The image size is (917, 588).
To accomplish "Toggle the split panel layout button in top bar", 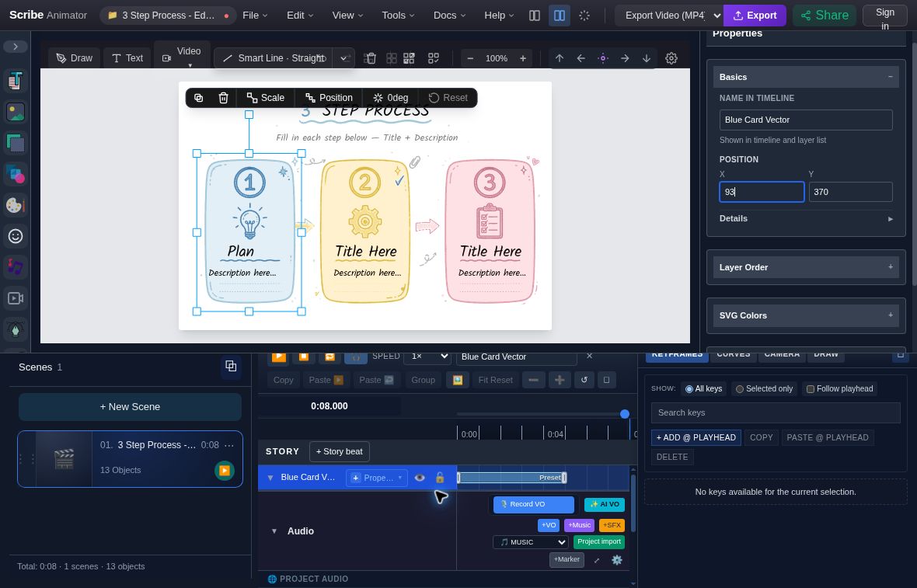I will [560, 16].
